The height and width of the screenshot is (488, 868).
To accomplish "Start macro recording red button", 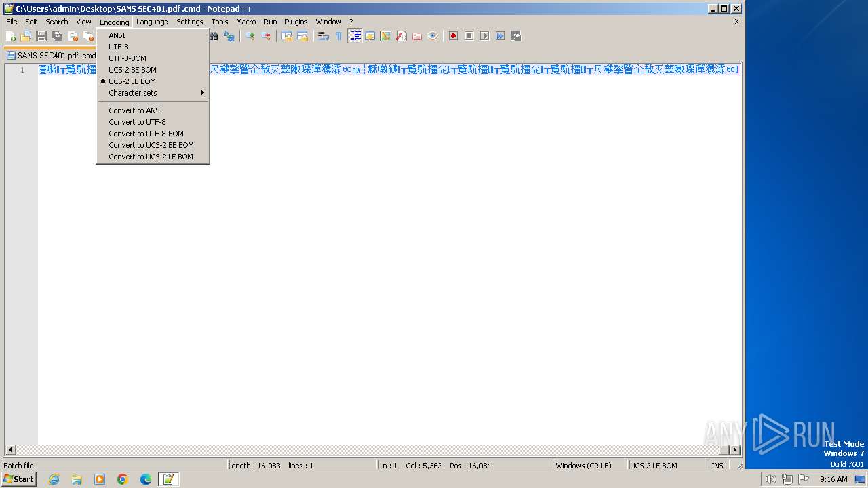I will 453,36.
